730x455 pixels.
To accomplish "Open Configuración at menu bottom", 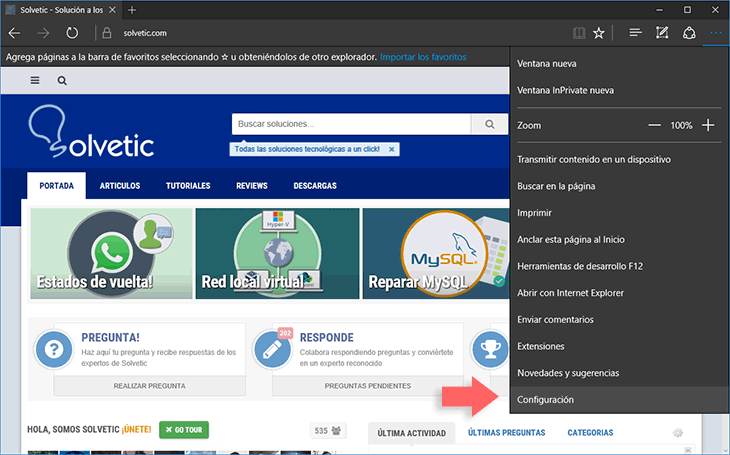I will [x=620, y=400].
